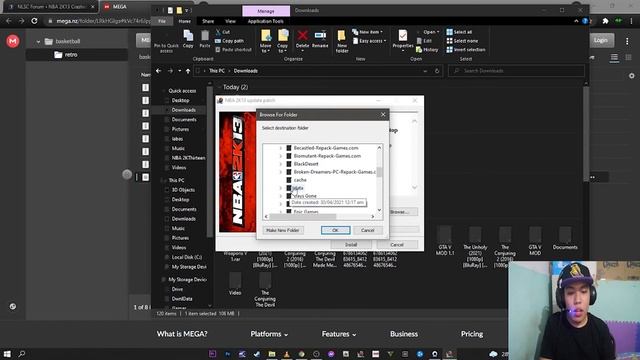Switch to the View ribbon tab
This screenshot has width=640, height=360.
point(230,21)
